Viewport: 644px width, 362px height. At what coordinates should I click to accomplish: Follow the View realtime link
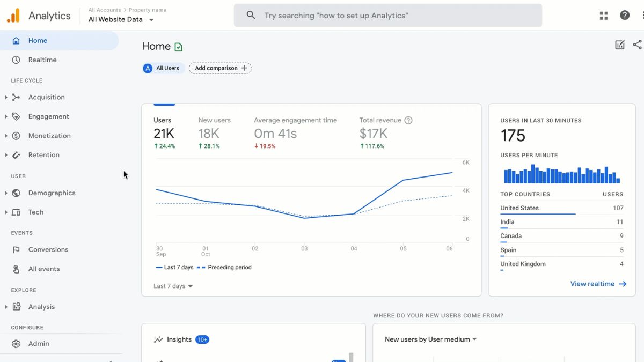(x=598, y=284)
